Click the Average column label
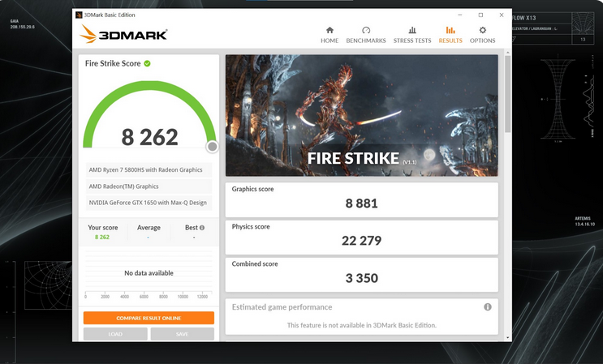 point(149,228)
